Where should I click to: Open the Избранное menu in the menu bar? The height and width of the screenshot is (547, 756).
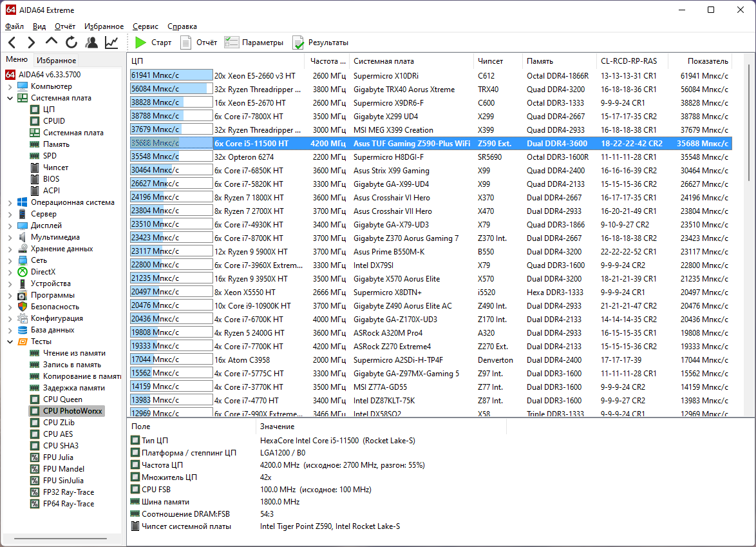[x=104, y=26]
